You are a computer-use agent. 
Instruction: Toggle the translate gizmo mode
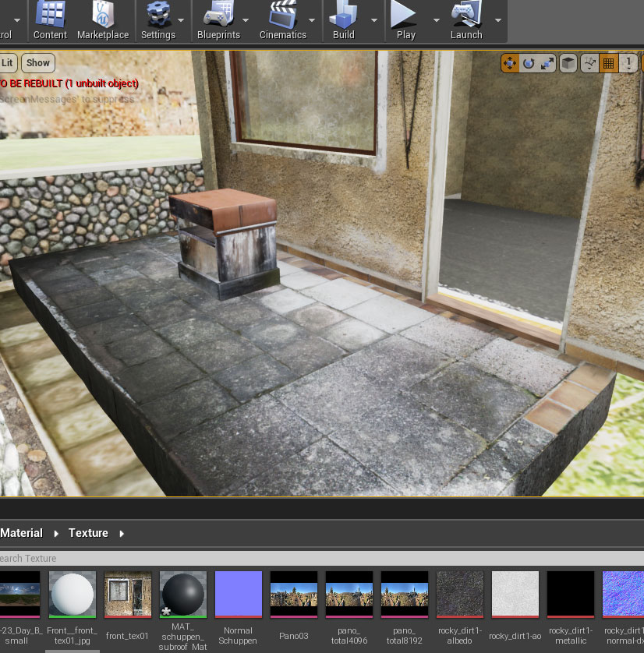(x=510, y=63)
